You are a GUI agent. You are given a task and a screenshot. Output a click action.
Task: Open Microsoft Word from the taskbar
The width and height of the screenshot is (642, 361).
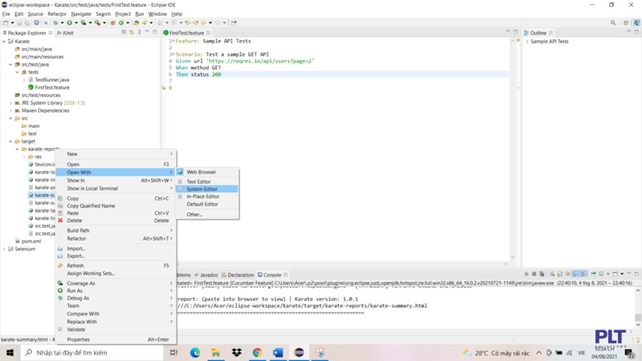pyautogui.click(x=278, y=352)
